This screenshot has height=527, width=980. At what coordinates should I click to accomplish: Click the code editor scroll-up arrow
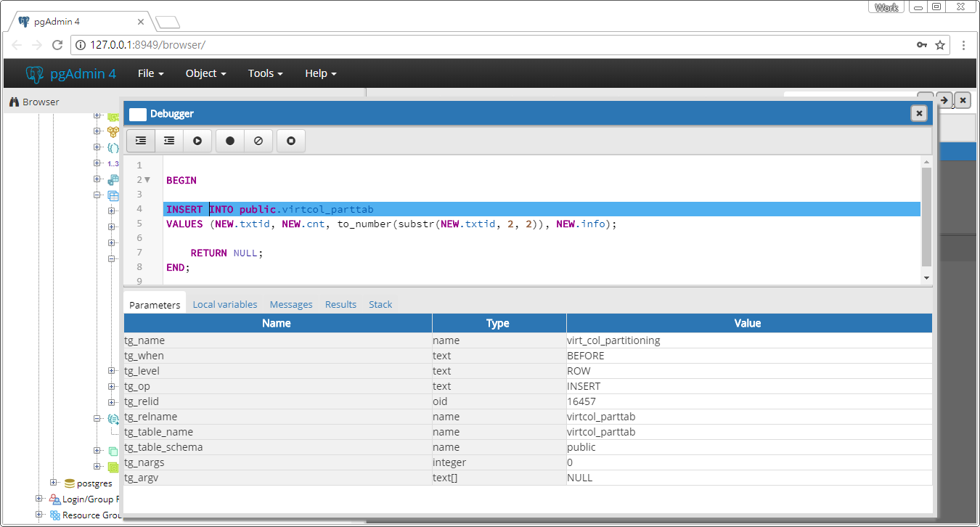coord(926,160)
